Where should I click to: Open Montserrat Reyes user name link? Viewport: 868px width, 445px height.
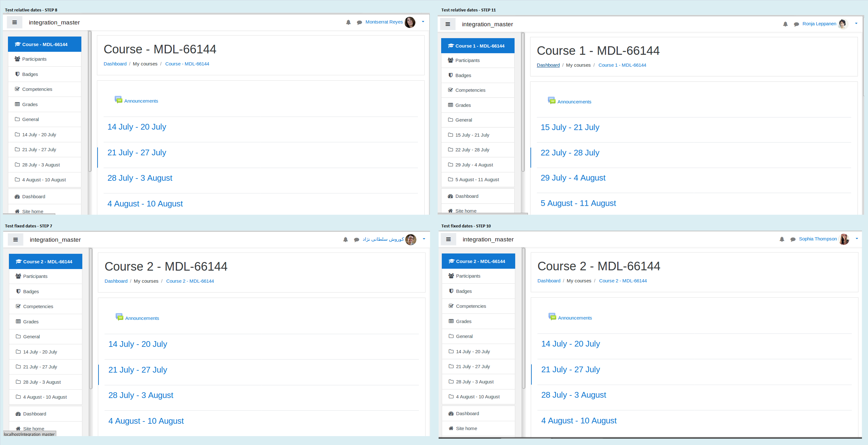pos(384,22)
